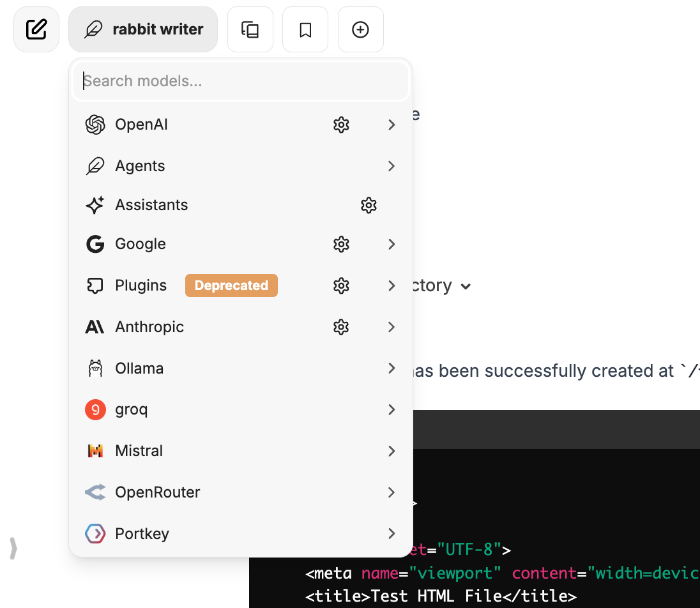Select the Mistral endpoint entry
Screen dimensions: 700x608
pos(241,451)
